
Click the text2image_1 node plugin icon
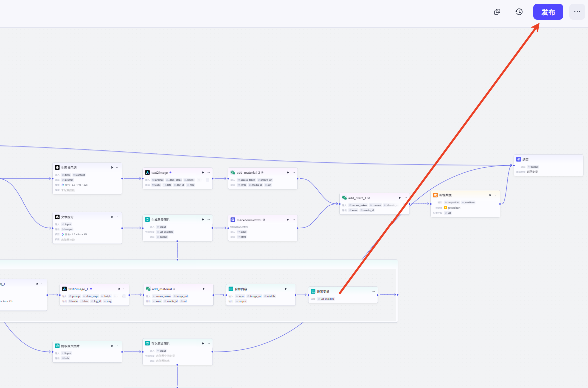pos(65,289)
